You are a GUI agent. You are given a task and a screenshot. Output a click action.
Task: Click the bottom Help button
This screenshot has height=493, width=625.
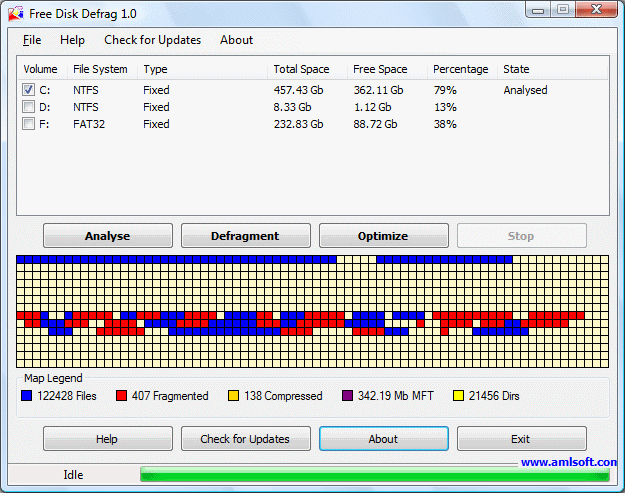tap(108, 439)
